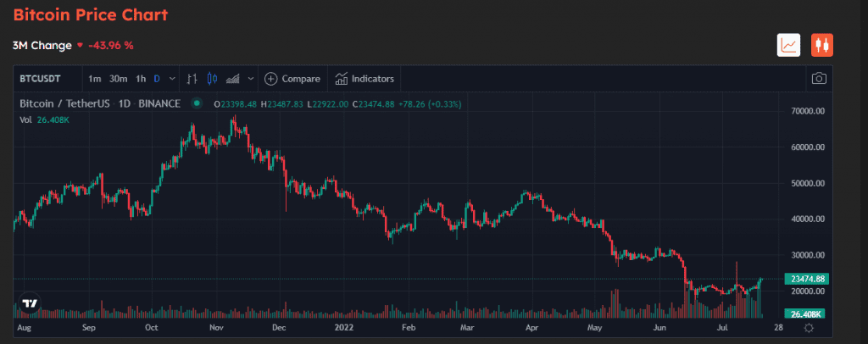Click the Jun date axis label
Image resolution: width=868 pixels, height=344 pixels.
pos(659,327)
